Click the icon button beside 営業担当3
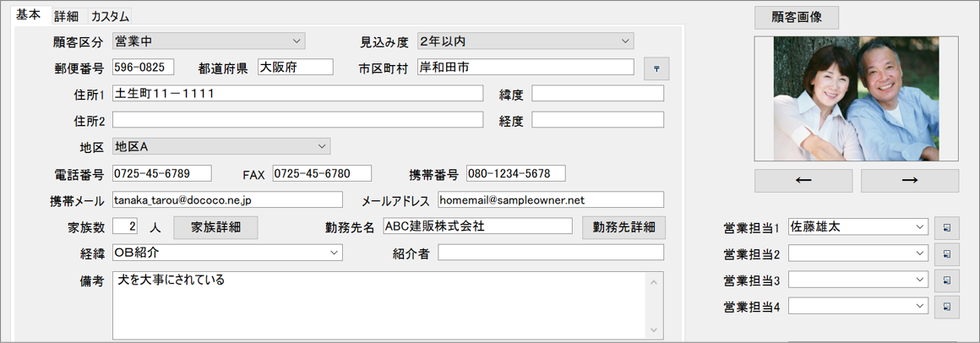 click(x=946, y=280)
